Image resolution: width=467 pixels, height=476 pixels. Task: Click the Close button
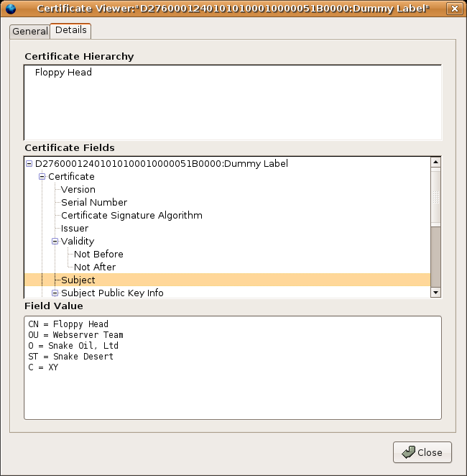pyautogui.click(x=422, y=452)
